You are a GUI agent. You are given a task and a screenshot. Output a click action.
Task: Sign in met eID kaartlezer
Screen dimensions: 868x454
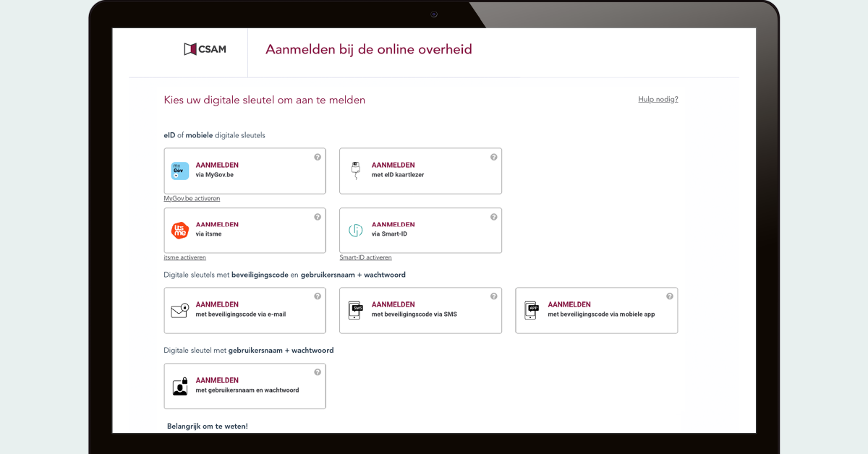(x=421, y=171)
